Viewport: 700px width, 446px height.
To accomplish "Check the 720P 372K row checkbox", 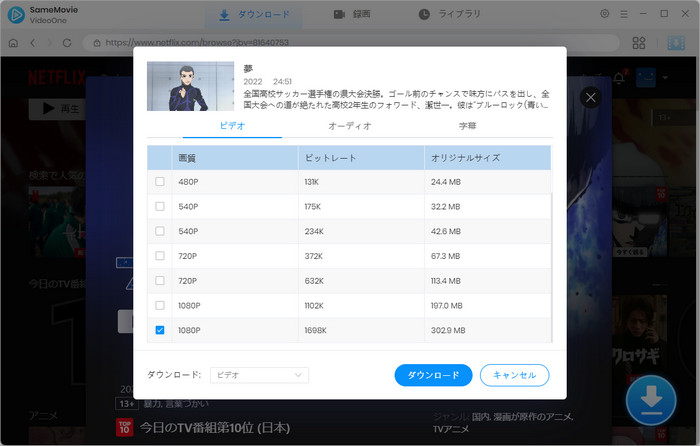I will coord(160,256).
